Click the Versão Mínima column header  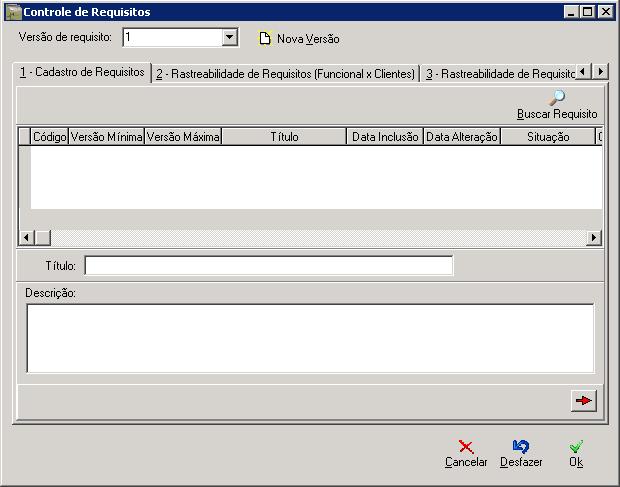pos(106,137)
